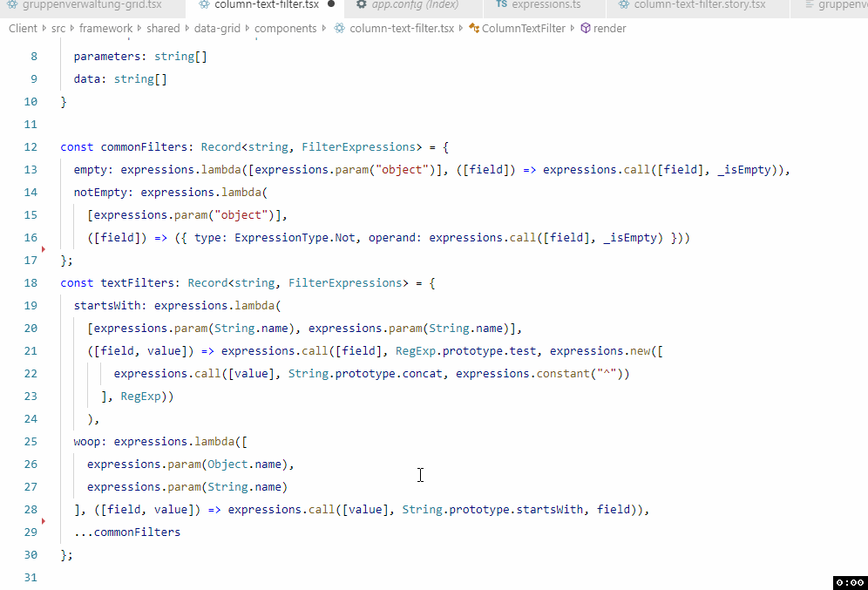
Task: Click column-text-filter.tsx in the breadcrumb
Action: (x=402, y=28)
